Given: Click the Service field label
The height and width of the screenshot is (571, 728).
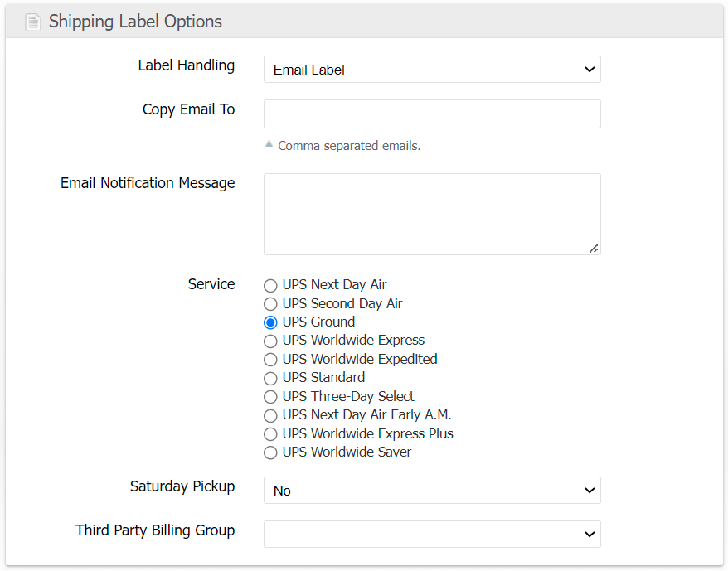Looking at the screenshot, I should 211,284.
